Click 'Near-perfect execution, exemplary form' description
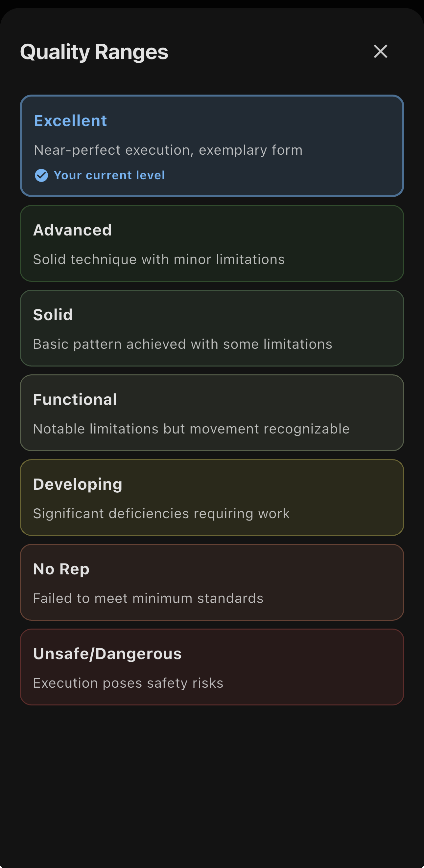 pyautogui.click(x=168, y=150)
